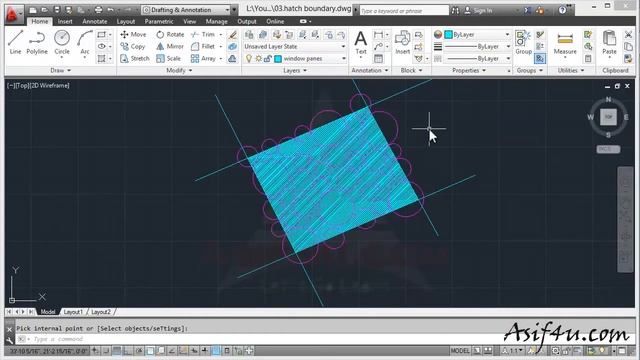Switch to the Layout2 tab

(x=101, y=312)
